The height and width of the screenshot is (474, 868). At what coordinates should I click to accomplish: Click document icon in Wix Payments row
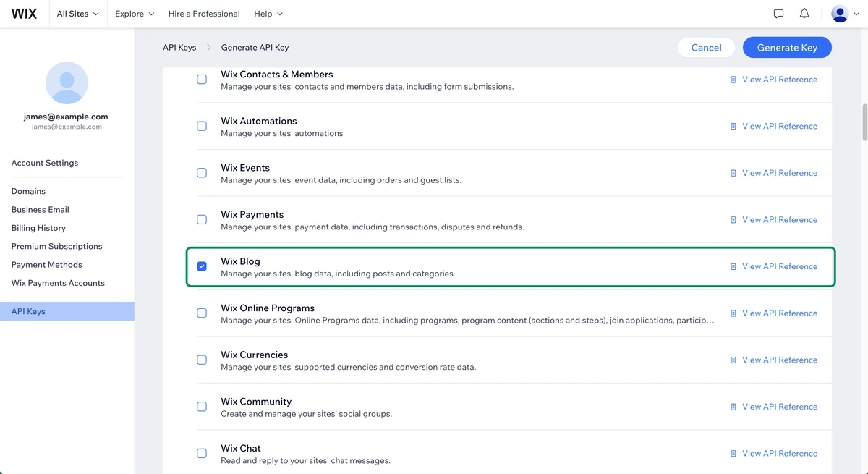tap(733, 220)
